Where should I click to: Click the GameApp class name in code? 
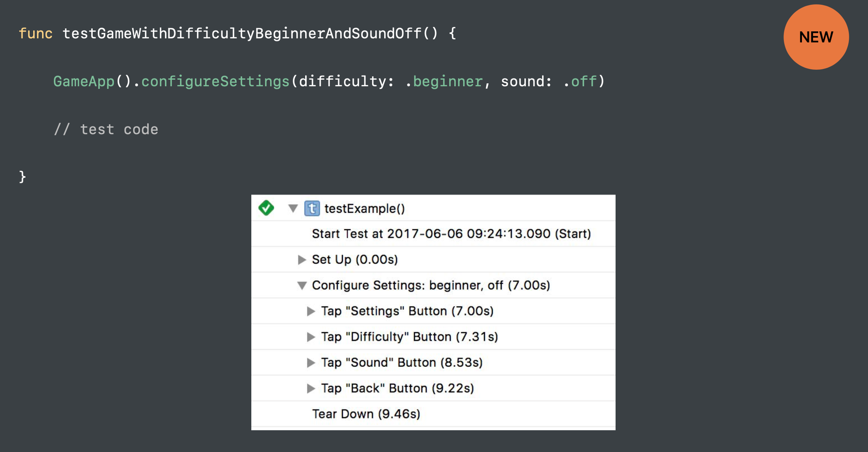pos(84,81)
